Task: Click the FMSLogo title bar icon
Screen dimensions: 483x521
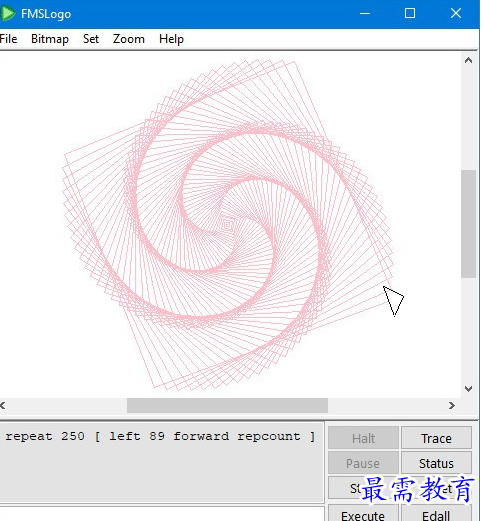Action: (7, 14)
